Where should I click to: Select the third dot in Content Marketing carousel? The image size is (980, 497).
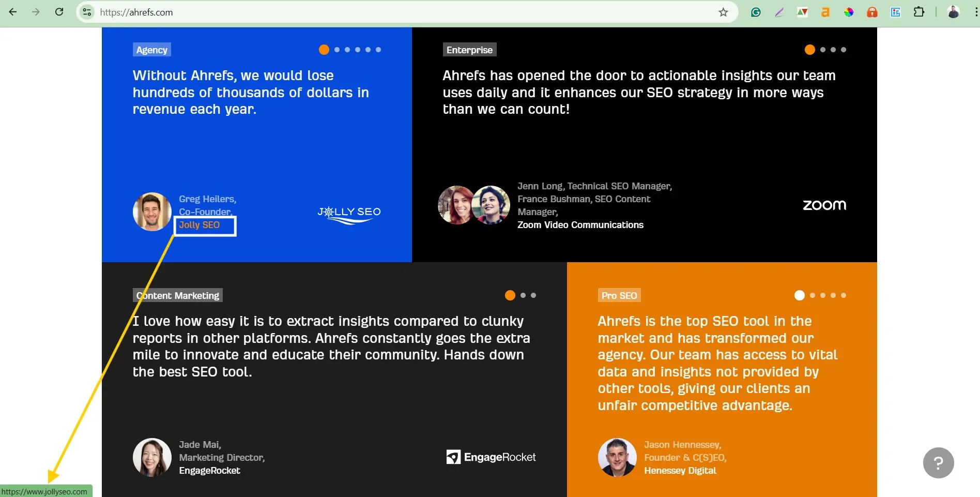pos(533,295)
